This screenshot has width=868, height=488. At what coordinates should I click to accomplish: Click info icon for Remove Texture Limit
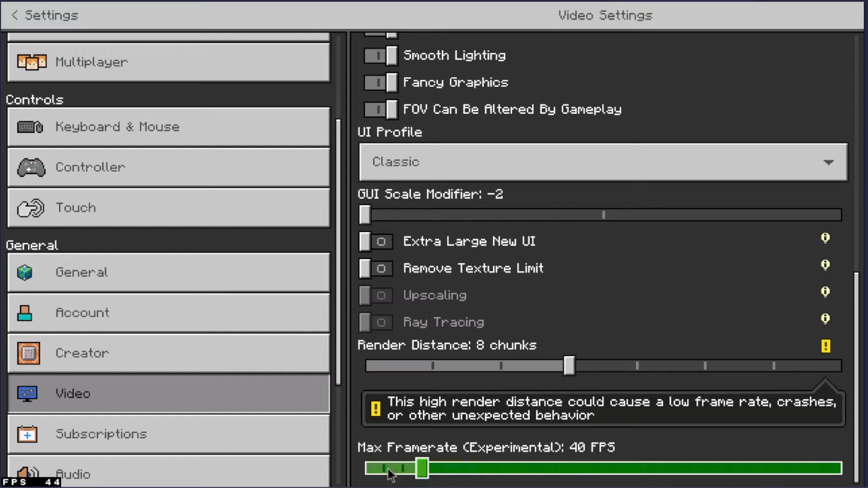[826, 265]
